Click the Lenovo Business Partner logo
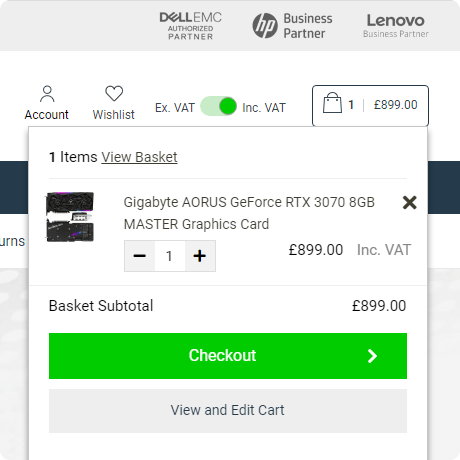The height and width of the screenshot is (460, 460). coord(396,26)
